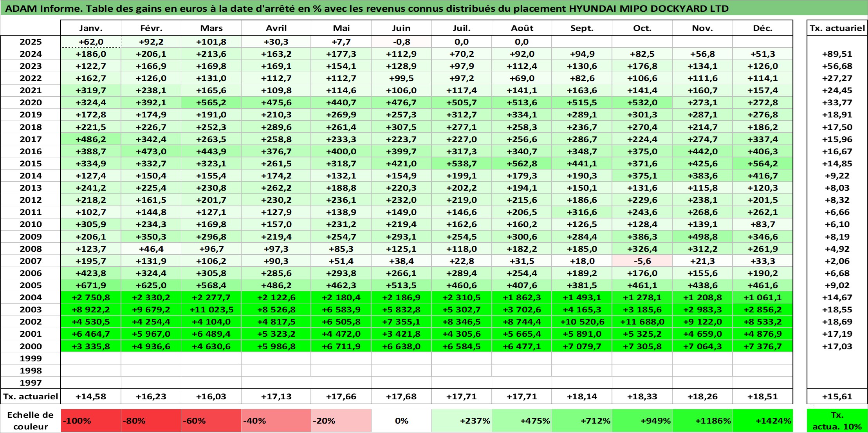
Task: Click the +89,51 actuarial rate for 2024
Action: [837, 54]
